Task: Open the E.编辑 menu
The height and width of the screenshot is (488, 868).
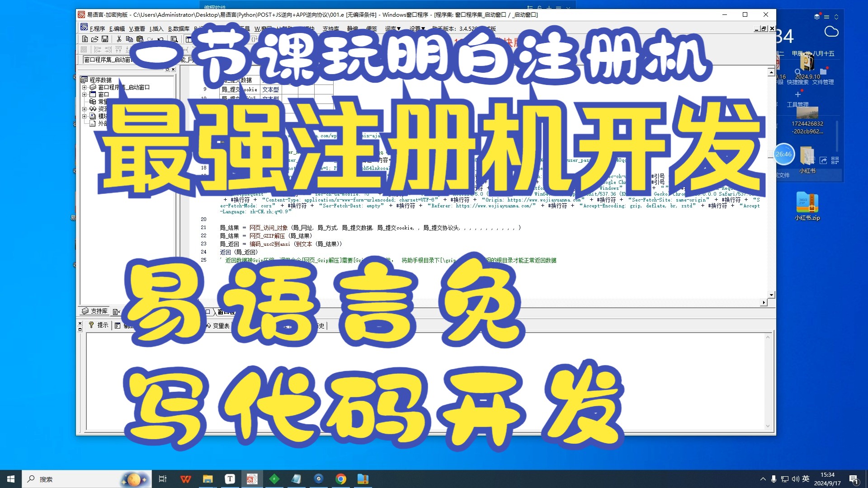Action: pyautogui.click(x=117, y=28)
